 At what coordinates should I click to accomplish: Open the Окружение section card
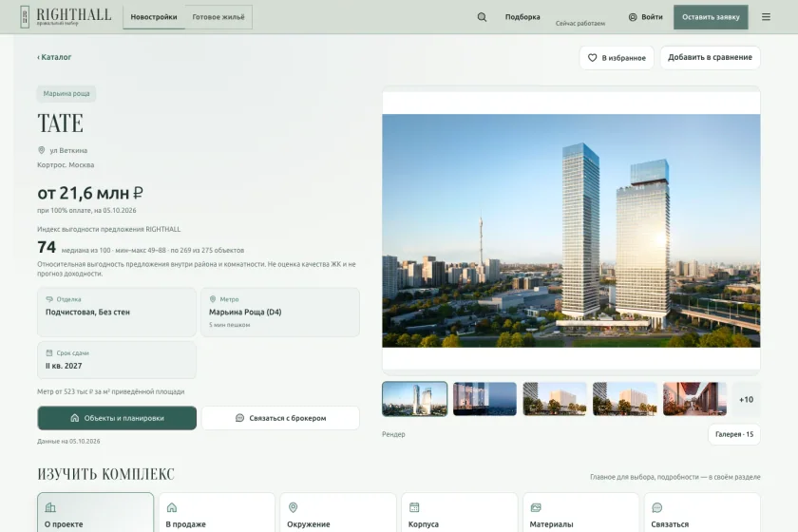[338, 513]
